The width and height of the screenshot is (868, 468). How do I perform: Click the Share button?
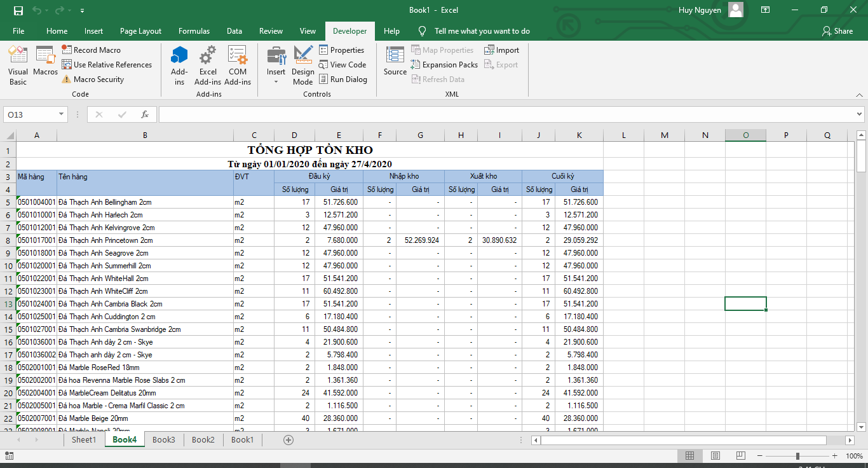coord(837,31)
